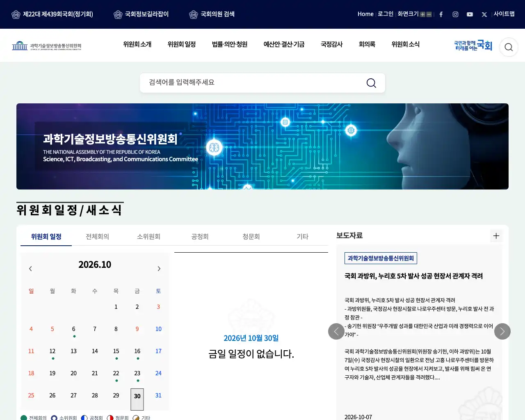This screenshot has height=420, width=525.
Task: Open 위원회 소개 in main navigation
Action: (137, 44)
